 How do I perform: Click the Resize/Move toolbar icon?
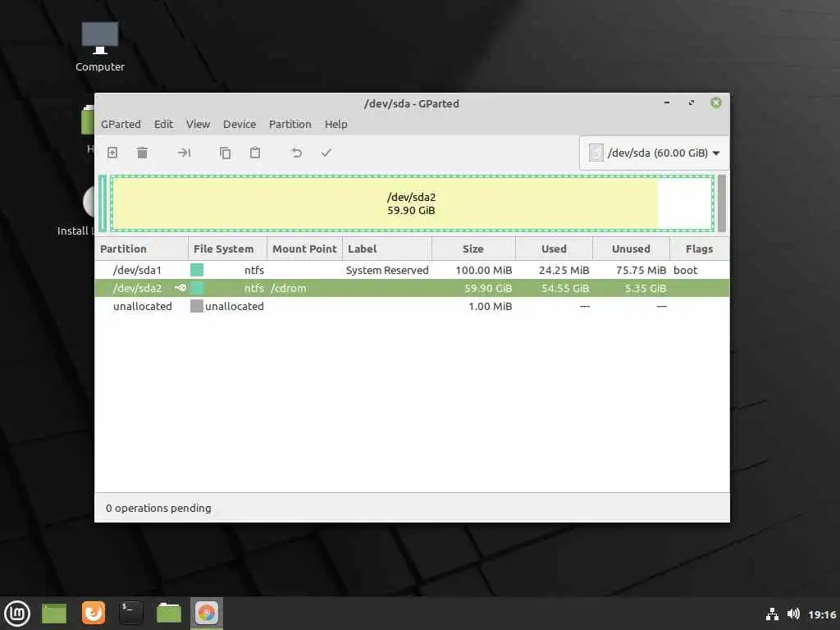(x=184, y=153)
